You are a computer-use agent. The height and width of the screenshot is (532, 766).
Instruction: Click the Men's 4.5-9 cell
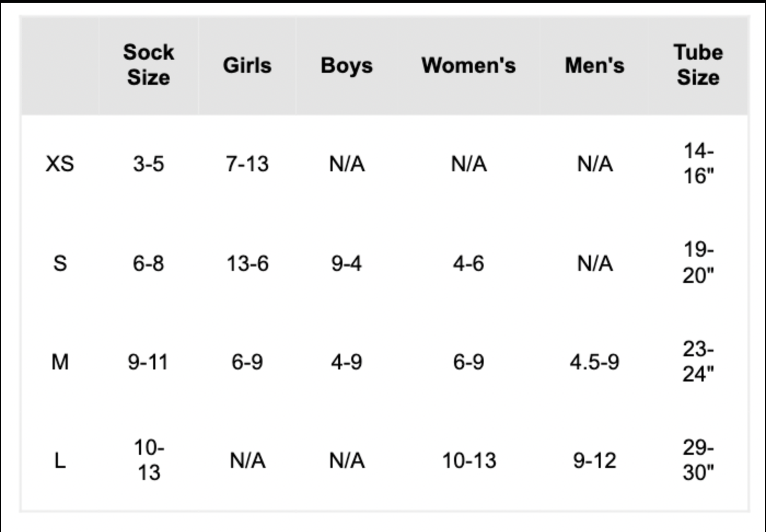tap(594, 362)
